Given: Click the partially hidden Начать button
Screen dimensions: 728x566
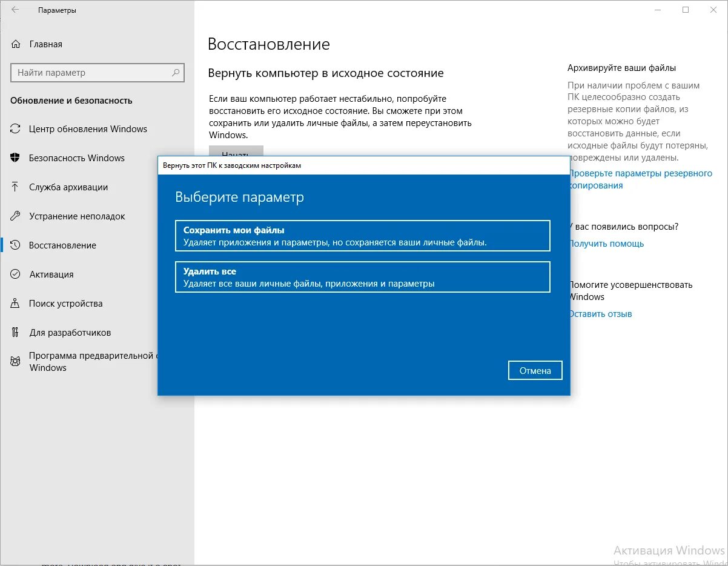Looking at the screenshot, I should coord(236,151).
